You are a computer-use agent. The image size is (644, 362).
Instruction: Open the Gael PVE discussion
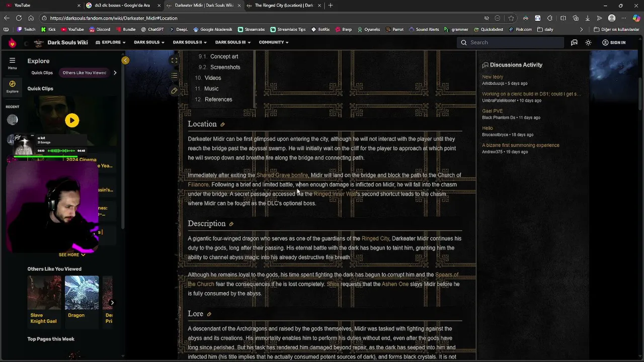492,112
